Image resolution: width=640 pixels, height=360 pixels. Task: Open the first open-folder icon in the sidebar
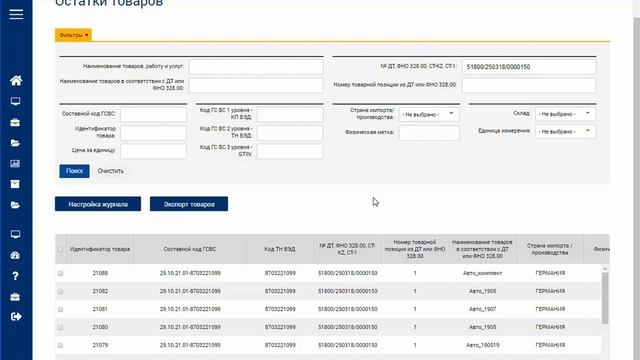click(15, 143)
